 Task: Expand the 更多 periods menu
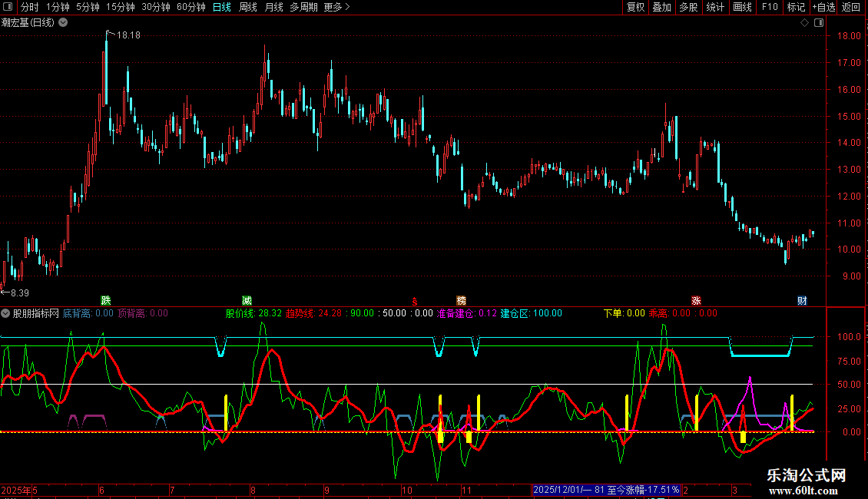coord(336,7)
